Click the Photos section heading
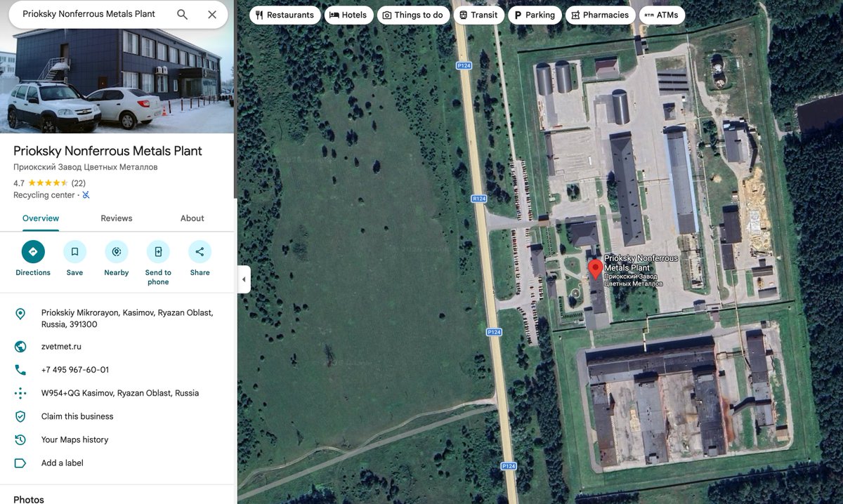843x504 pixels. pyautogui.click(x=29, y=499)
